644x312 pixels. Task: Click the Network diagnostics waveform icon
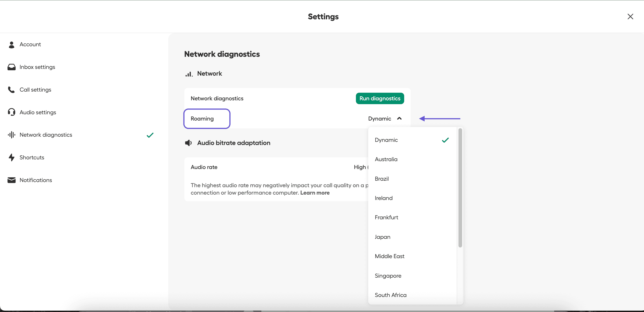11,135
